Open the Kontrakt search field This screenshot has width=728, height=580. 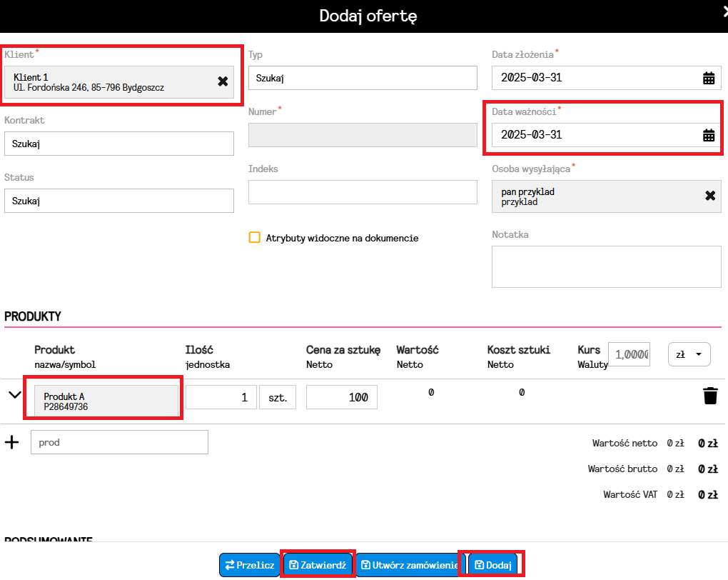119,144
